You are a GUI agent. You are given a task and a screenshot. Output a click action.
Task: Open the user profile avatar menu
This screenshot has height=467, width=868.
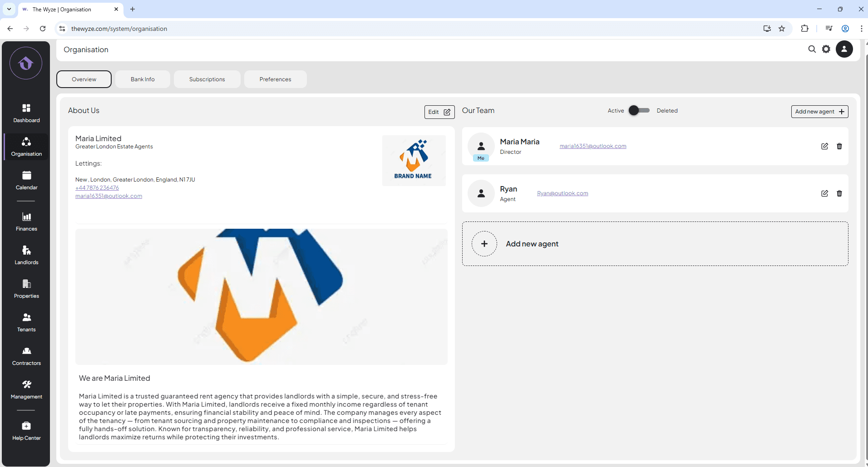point(844,49)
